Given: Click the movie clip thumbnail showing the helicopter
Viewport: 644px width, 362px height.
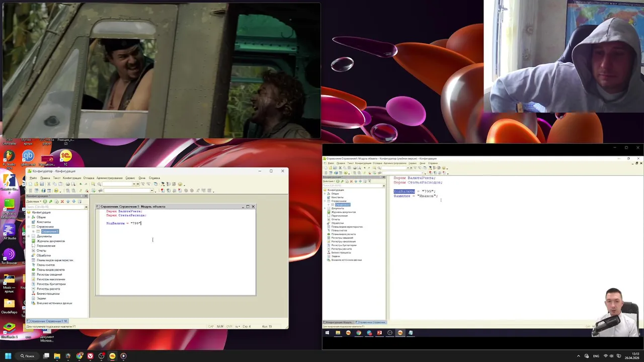Looking at the screenshot, I should (x=161, y=70).
